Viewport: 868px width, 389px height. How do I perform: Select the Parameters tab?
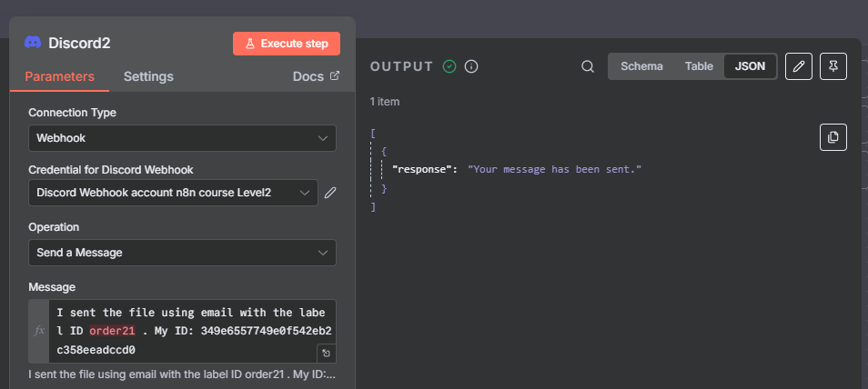(x=59, y=76)
